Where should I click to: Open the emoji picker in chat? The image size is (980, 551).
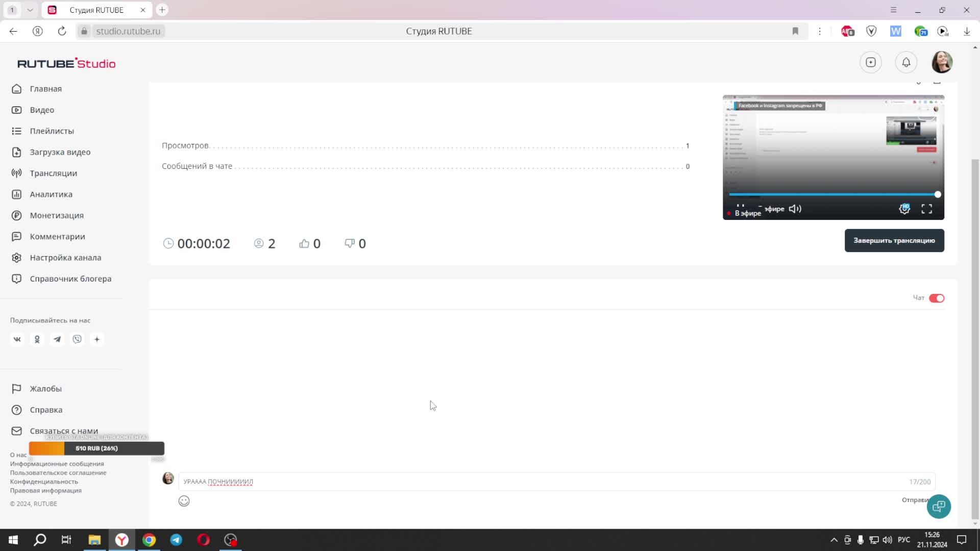[184, 501]
